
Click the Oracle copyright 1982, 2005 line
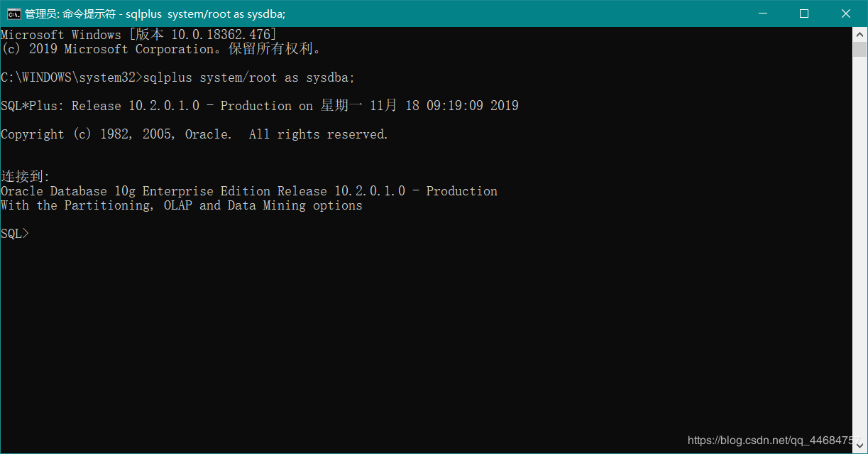(194, 134)
